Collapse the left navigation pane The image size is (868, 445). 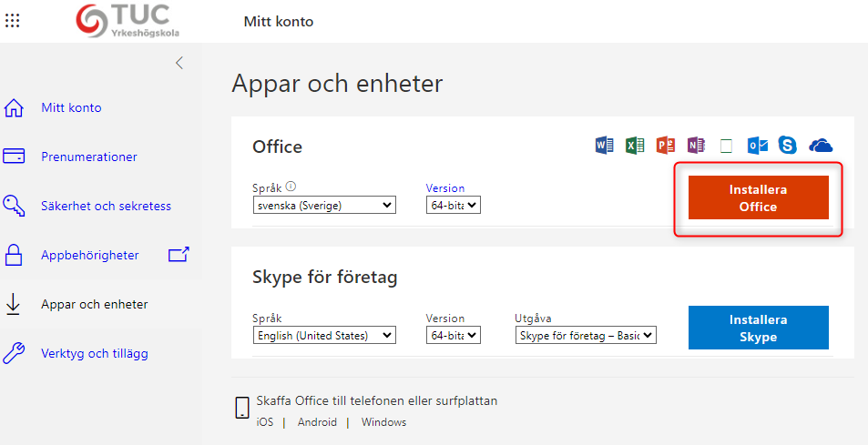[x=179, y=63]
